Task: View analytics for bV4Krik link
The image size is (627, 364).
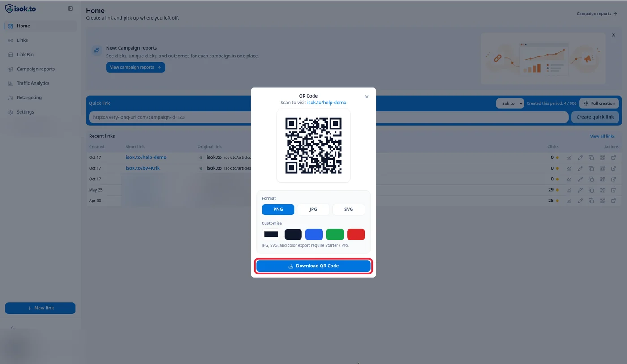Action: [x=569, y=168]
